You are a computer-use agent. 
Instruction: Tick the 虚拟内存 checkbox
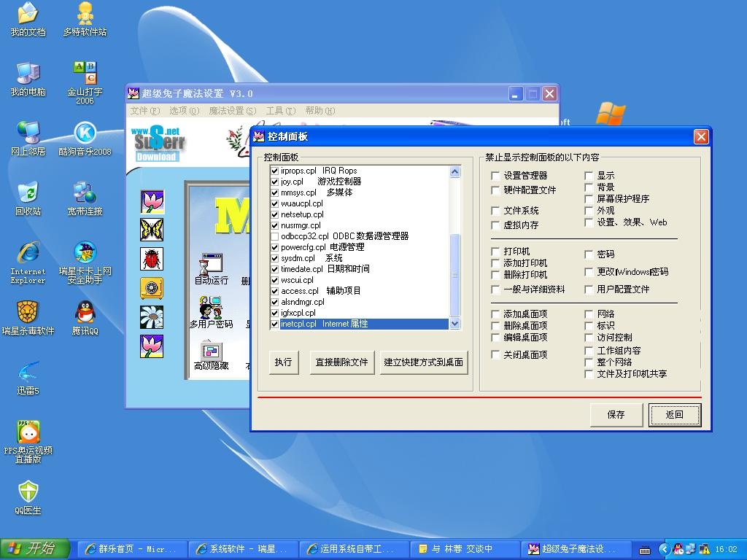[495, 225]
